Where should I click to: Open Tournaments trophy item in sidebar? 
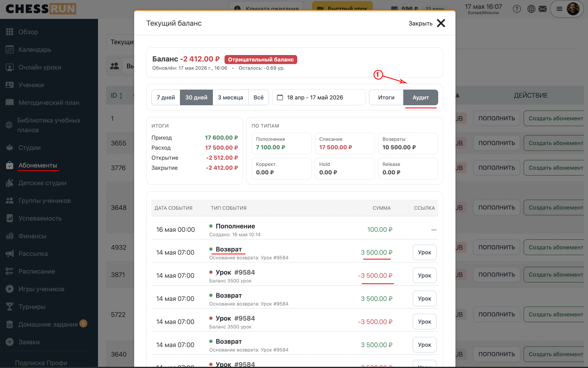pos(32,307)
